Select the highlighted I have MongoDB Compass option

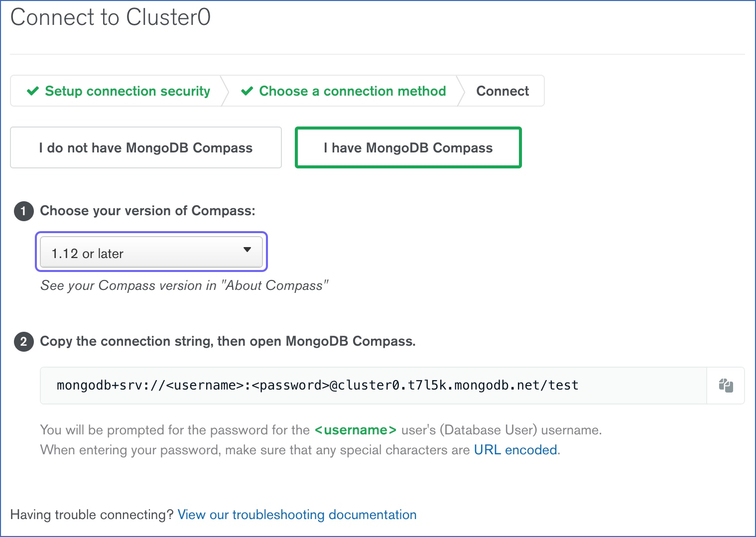(x=408, y=147)
